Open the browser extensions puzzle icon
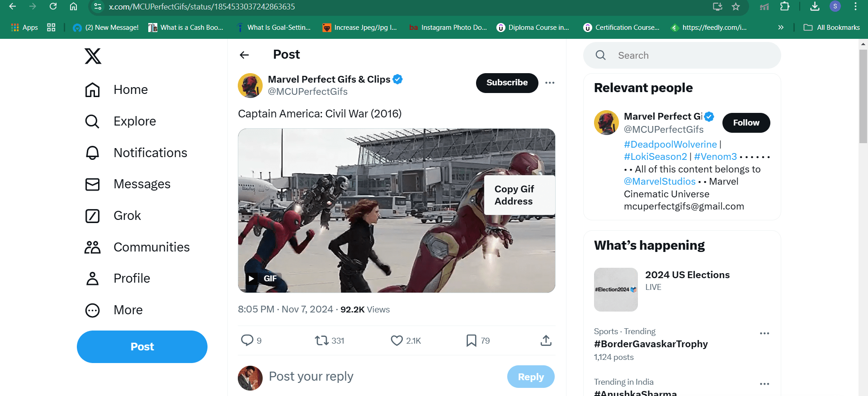Image resolution: width=868 pixels, height=396 pixels. click(x=785, y=6)
